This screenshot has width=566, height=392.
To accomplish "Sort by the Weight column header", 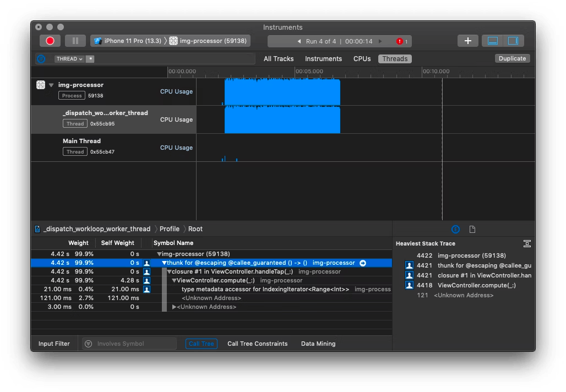I will point(78,243).
